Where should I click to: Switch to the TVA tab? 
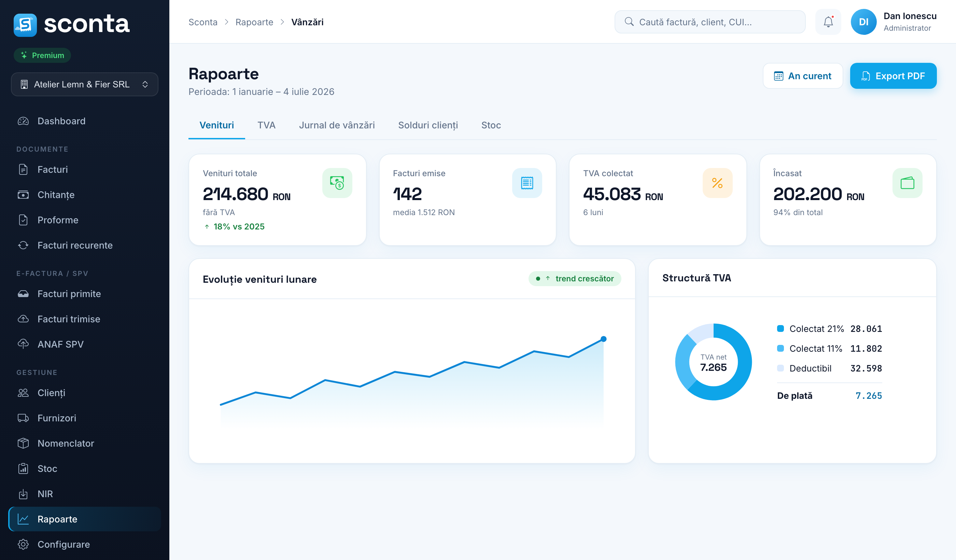coord(266,125)
